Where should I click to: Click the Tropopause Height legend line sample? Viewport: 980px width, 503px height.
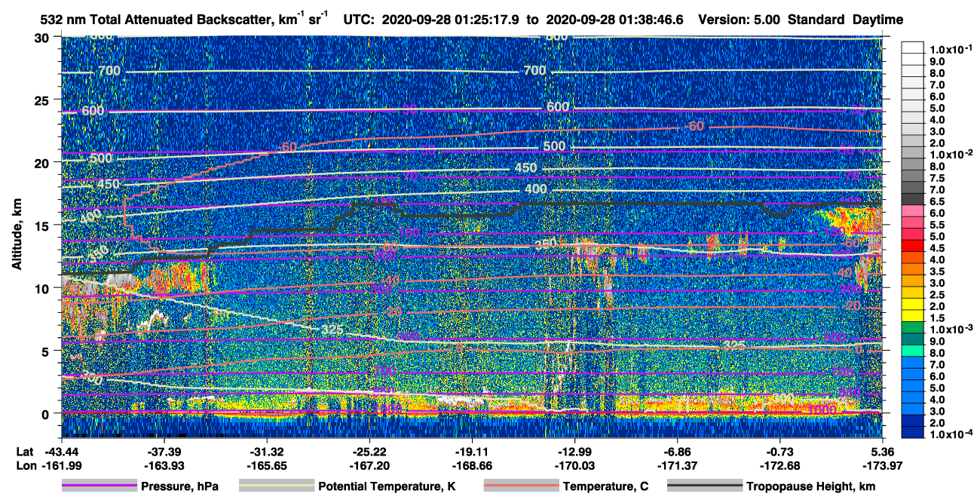[x=704, y=486]
